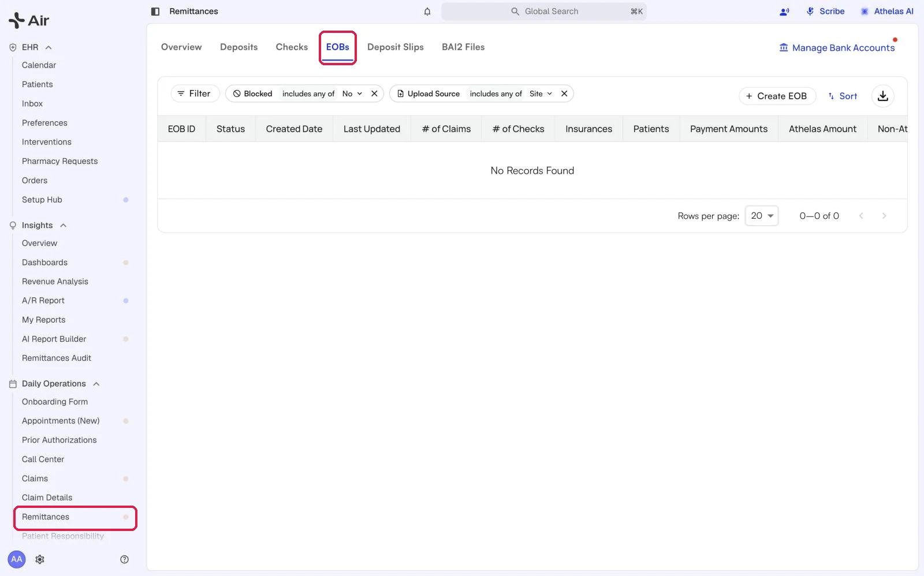Toggle the sidebar panel icon
Viewport: 924px width, 576px height.
pos(155,12)
